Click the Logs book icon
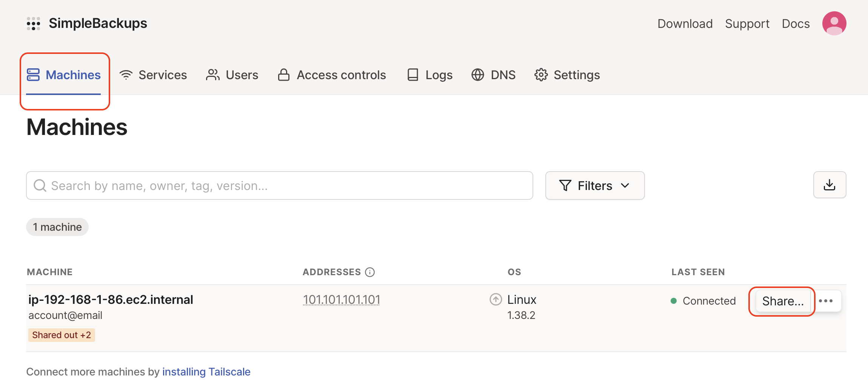Image resolution: width=868 pixels, height=383 pixels. click(412, 75)
